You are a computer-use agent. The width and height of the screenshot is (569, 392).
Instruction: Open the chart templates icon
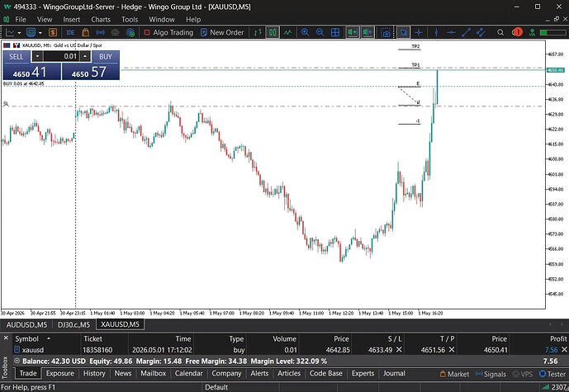(31, 33)
